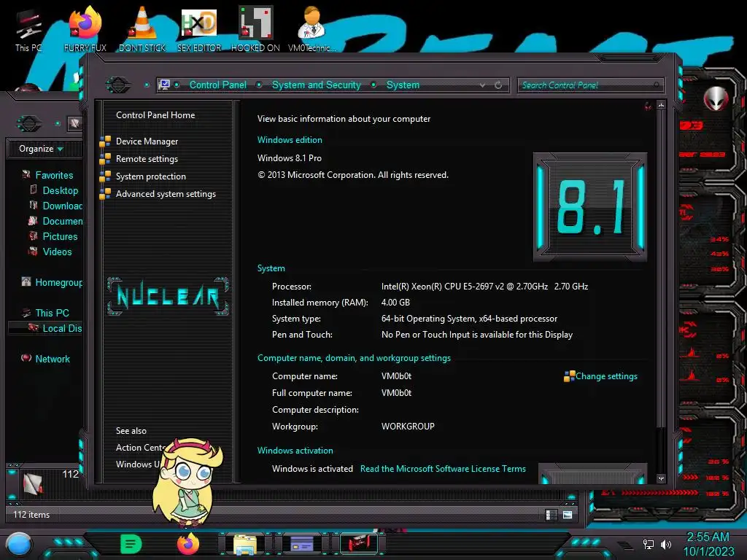Click the back navigation button in System window

point(118,85)
